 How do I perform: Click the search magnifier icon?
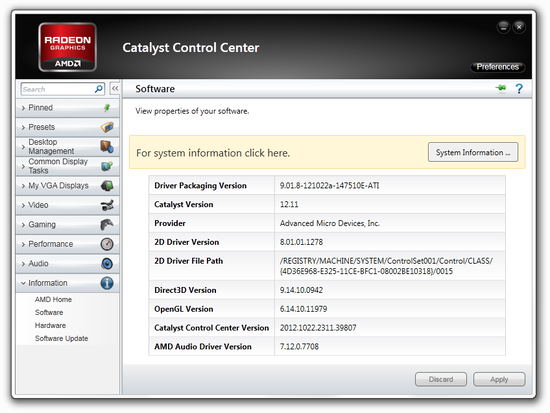(99, 89)
